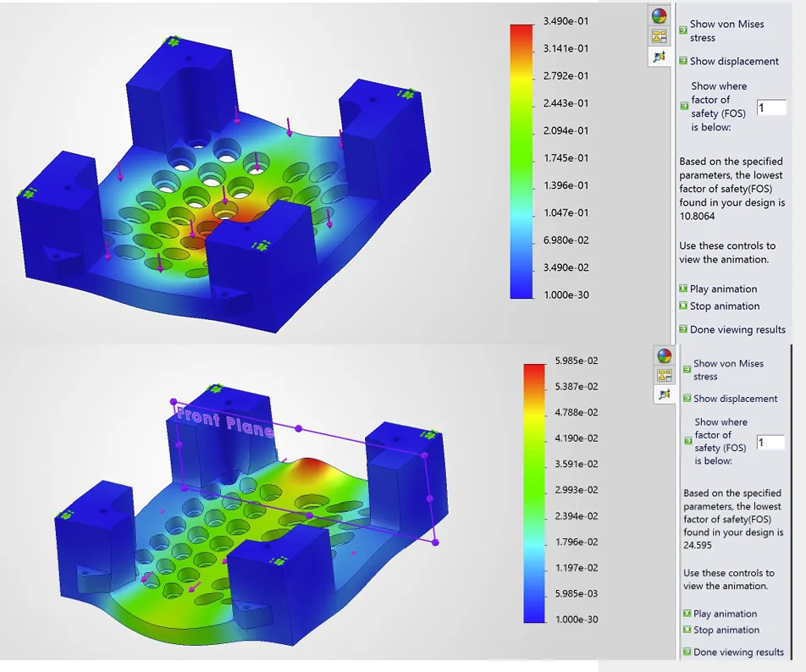
Task: Click legend value 2.443e-01
Action: (x=566, y=103)
